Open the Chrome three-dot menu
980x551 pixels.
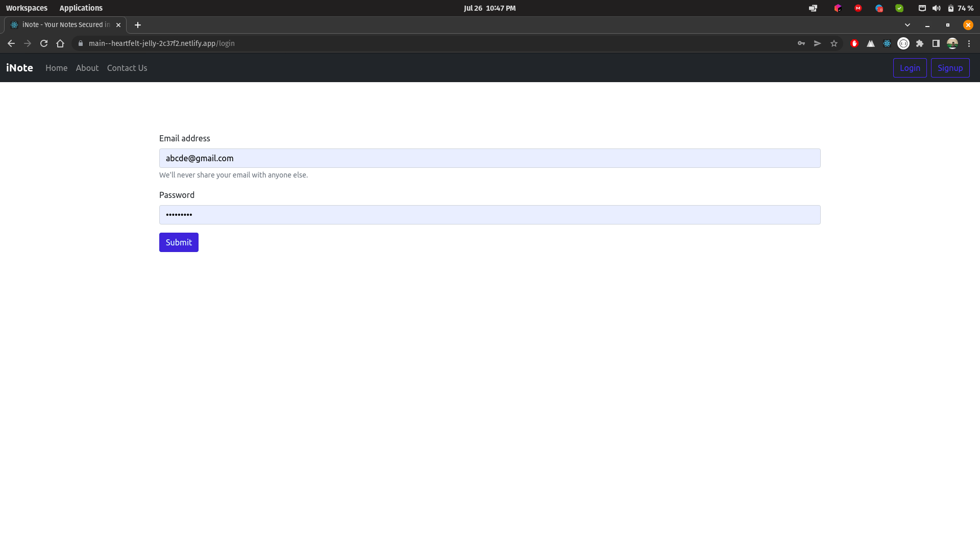[x=969, y=43]
